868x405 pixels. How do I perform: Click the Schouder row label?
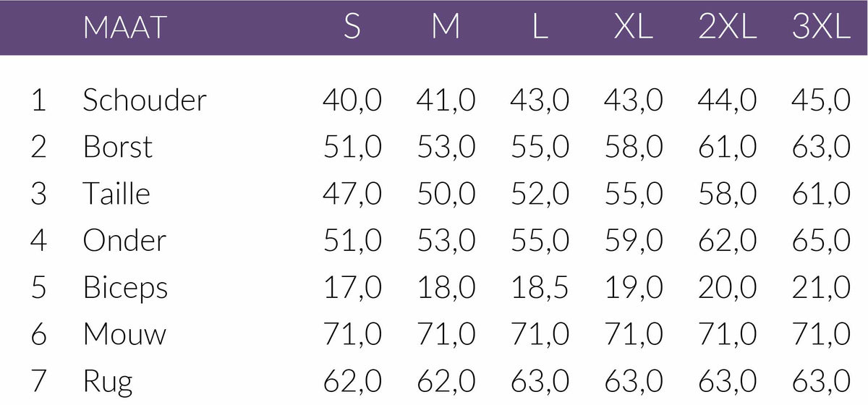145,100
